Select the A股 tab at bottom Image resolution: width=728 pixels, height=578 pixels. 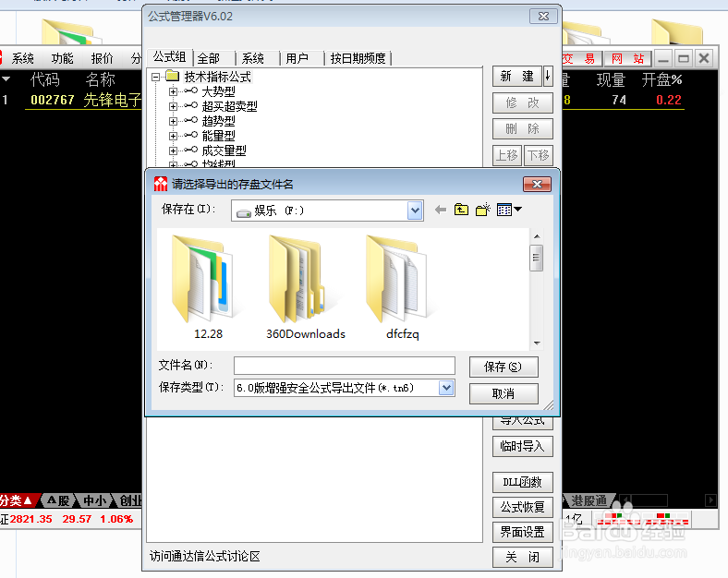(x=58, y=500)
